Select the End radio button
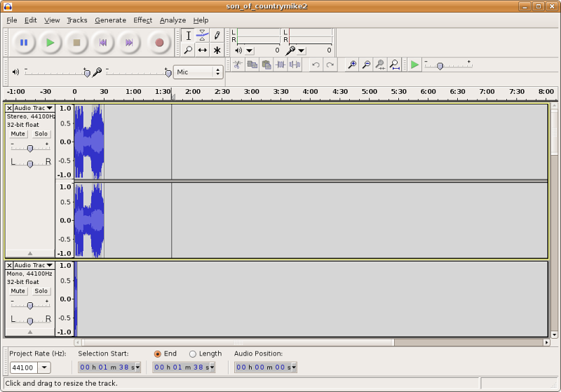Screen dimensions: 561x392 tap(157, 354)
